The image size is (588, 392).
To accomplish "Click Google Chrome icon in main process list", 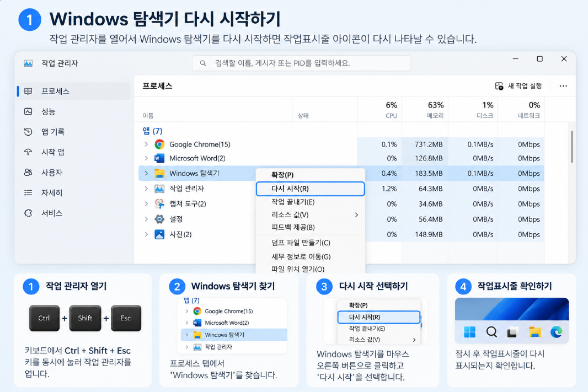I will pyautogui.click(x=159, y=144).
